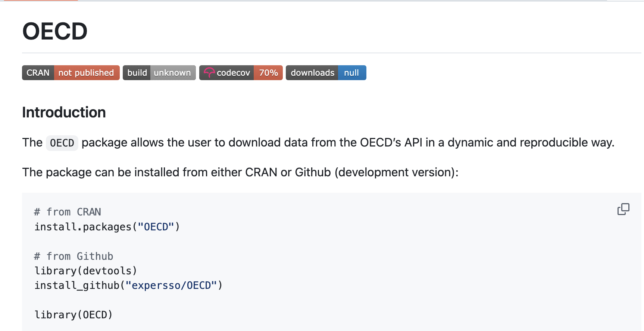Open the CRAN not published badge
644x331 pixels.
(71, 73)
